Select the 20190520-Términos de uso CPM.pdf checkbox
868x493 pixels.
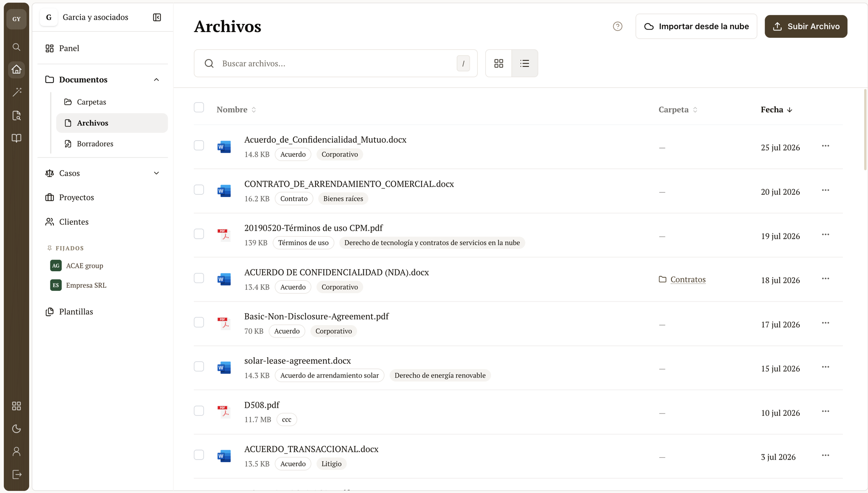tap(199, 234)
